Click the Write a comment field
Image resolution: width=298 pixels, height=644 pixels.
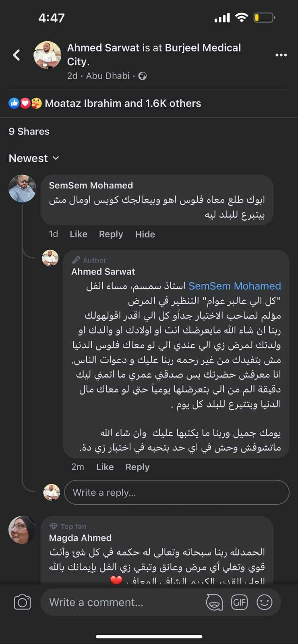tap(121, 602)
